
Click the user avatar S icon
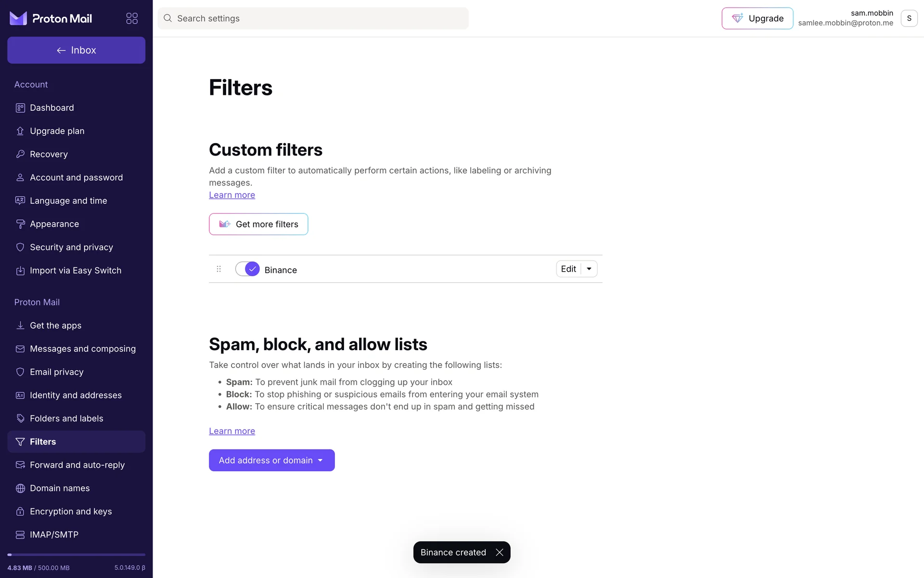click(909, 18)
